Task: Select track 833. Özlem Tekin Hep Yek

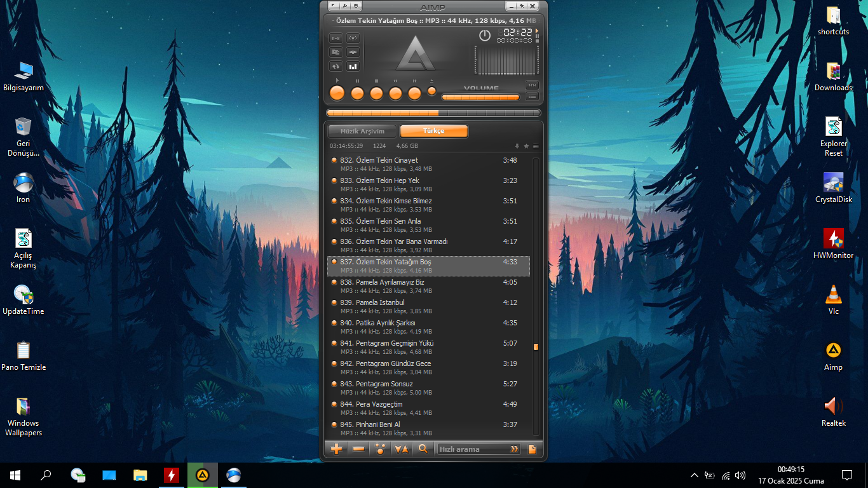Action: coord(428,185)
